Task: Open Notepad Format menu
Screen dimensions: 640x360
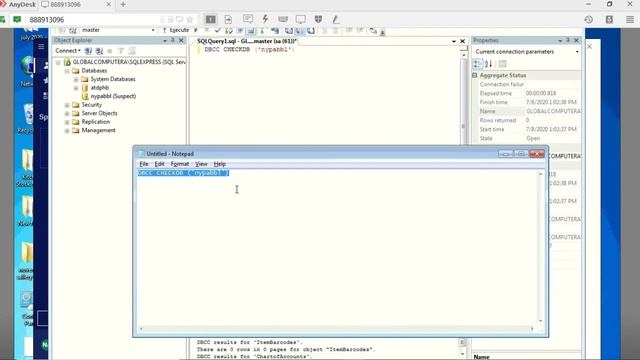Action: 180,164
